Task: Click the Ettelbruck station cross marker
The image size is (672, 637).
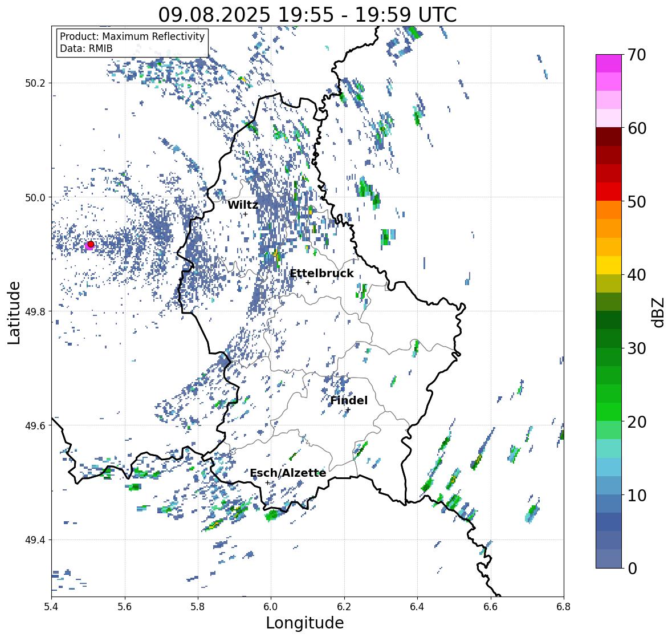Action: pos(308,282)
